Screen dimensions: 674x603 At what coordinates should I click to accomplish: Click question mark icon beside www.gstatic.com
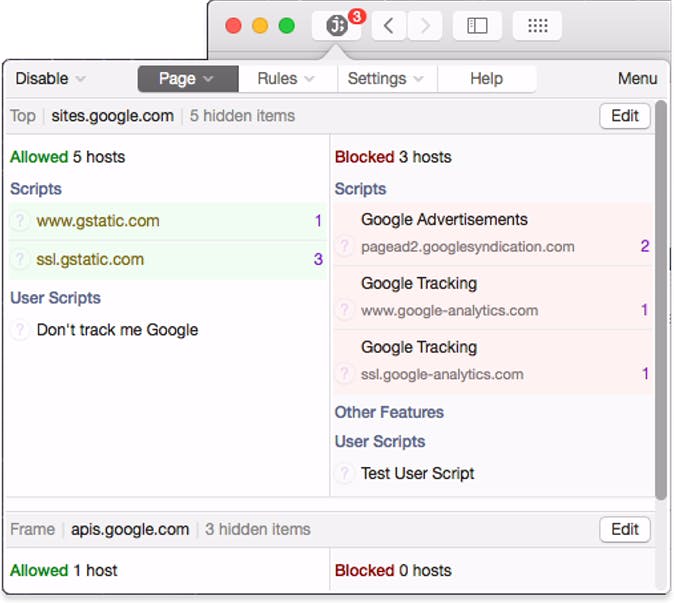pyautogui.click(x=19, y=221)
